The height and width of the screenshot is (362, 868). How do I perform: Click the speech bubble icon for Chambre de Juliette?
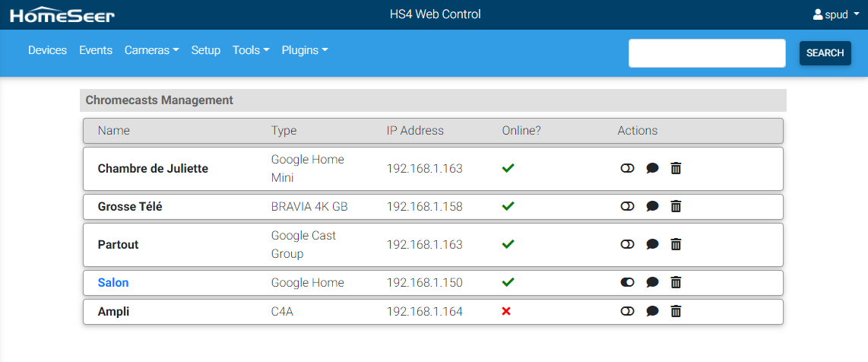[x=652, y=169]
